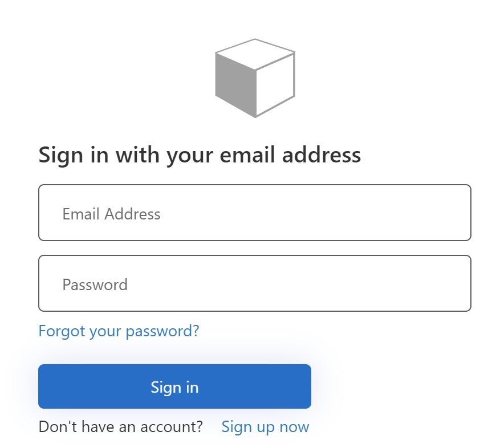Click the Don't have an account text
492x448 pixels.
pyautogui.click(x=120, y=426)
